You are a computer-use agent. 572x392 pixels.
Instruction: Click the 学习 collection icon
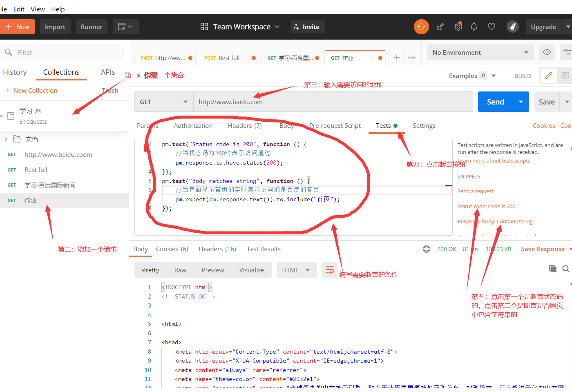click(x=11, y=116)
